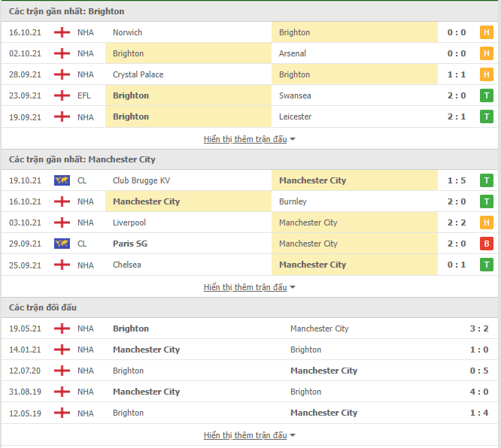This screenshot has width=501, height=448.
Task: Click the 1 : 5 score of Club Brugge match
Action: coord(457,180)
